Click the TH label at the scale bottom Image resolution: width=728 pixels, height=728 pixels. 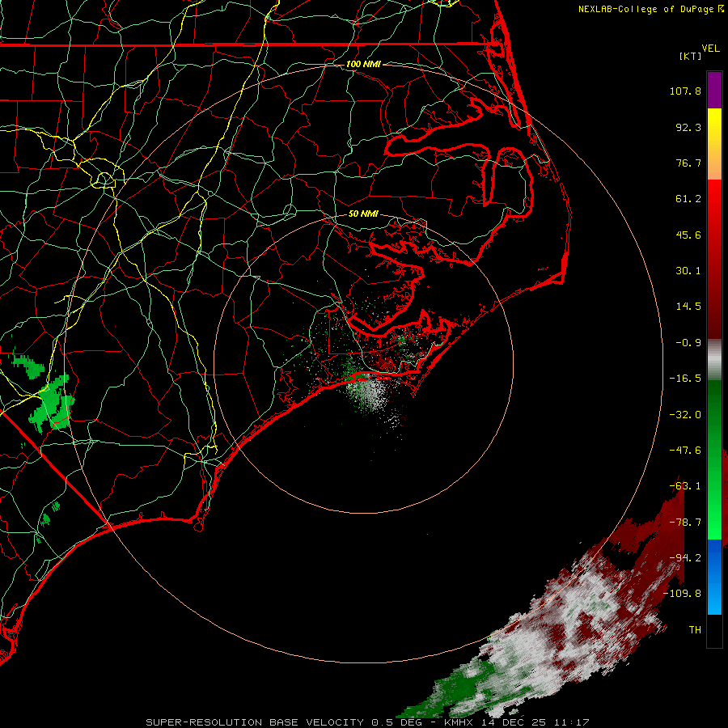tap(695, 630)
